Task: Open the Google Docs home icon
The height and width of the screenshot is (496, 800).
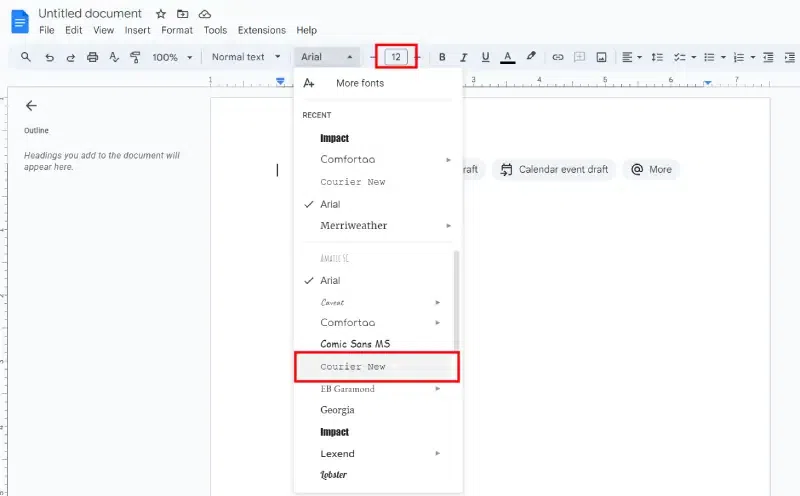Action: (20, 22)
